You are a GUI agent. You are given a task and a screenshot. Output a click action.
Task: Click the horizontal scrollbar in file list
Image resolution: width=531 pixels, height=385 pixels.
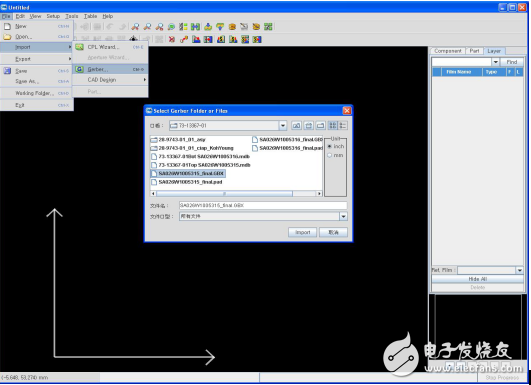pyautogui.click(x=224, y=194)
